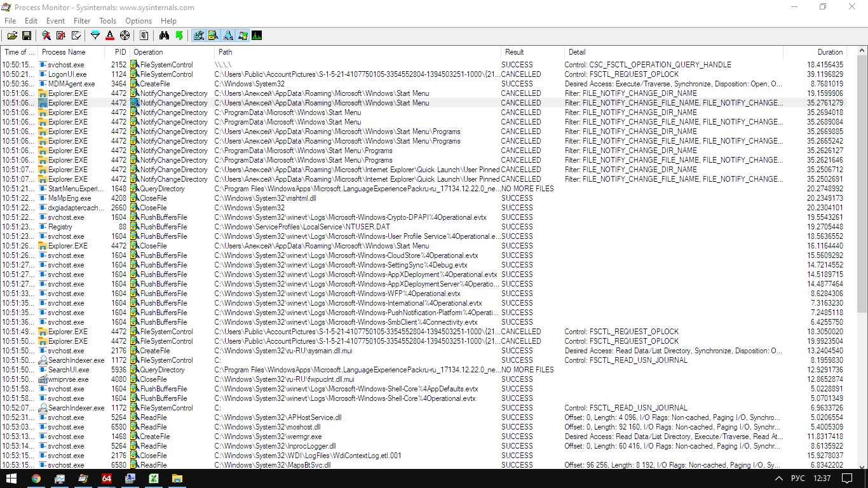Open the Options menu
This screenshot has width=868, height=488.
click(x=139, y=21)
